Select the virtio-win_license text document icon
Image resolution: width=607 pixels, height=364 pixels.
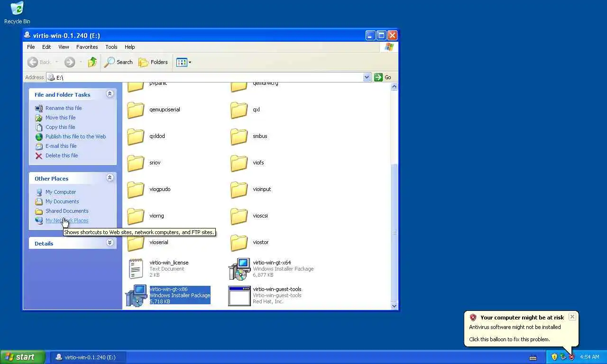point(136,269)
